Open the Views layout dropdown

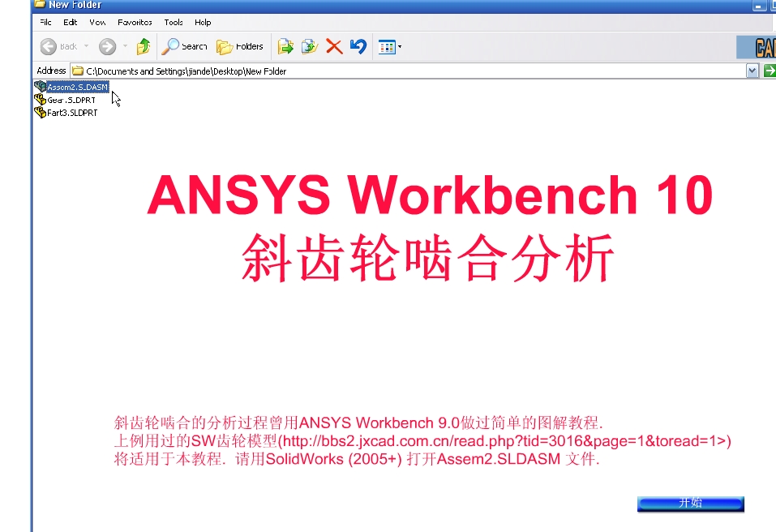pos(397,46)
